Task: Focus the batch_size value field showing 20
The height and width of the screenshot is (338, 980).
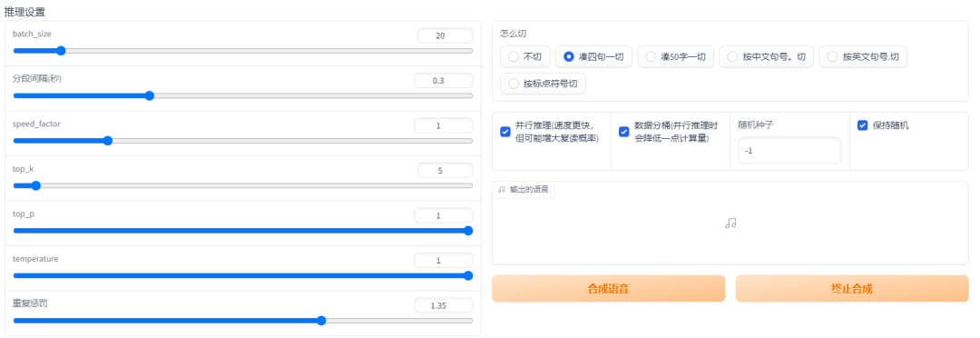Action: pos(445,35)
